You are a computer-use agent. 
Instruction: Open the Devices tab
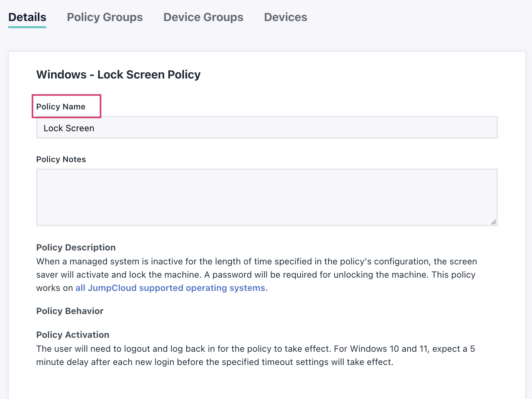286,17
